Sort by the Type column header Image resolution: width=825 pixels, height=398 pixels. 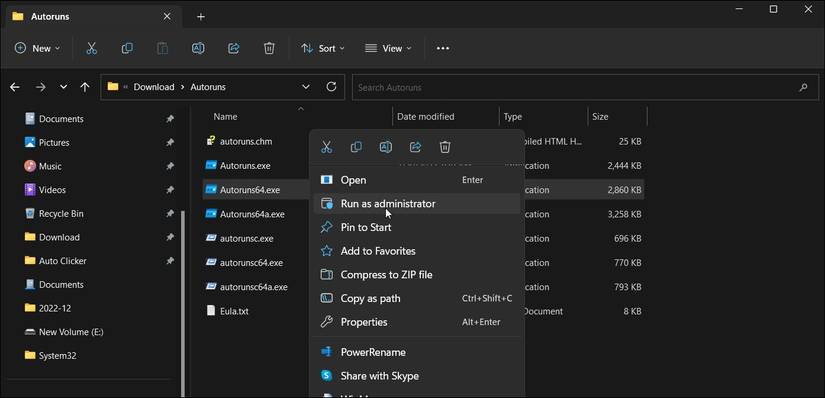[x=512, y=117]
